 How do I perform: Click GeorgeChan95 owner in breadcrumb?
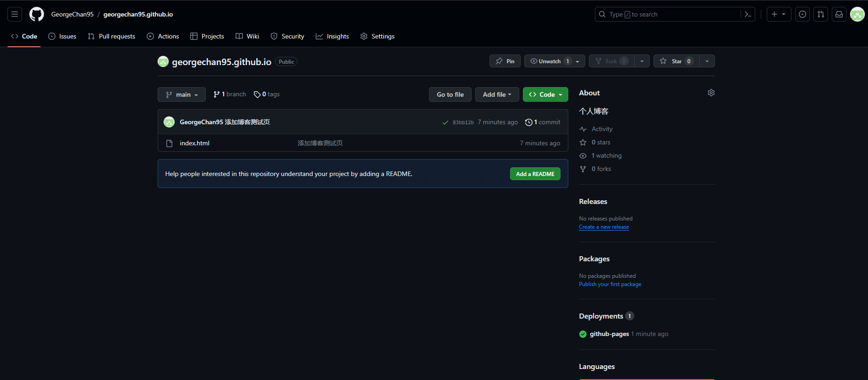(72, 14)
